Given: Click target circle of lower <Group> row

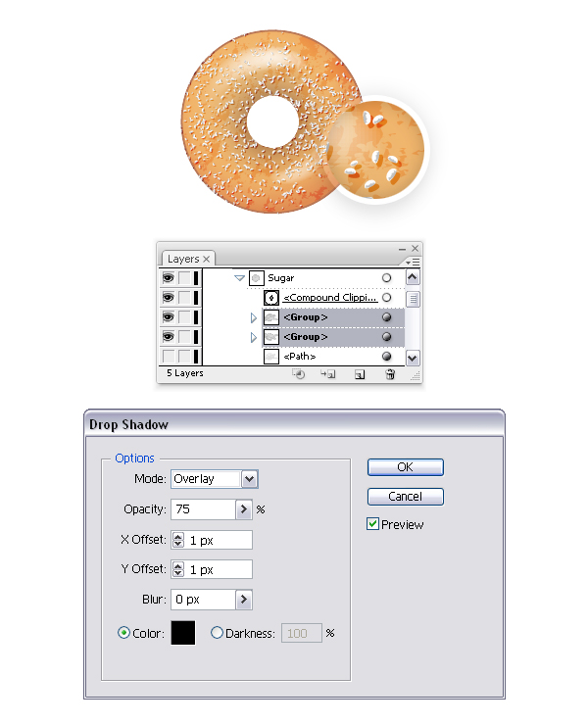Looking at the screenshot, I should click(387, 337).
